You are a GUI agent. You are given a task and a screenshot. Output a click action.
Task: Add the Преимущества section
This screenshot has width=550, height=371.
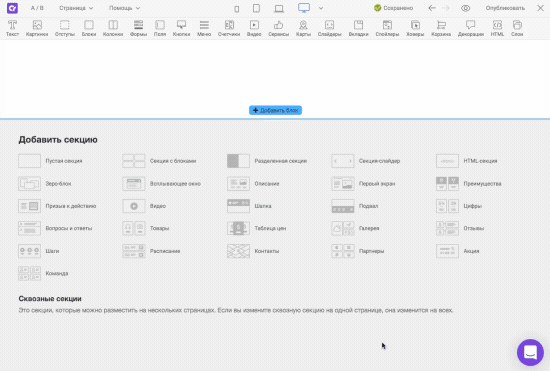pos(469,184)
